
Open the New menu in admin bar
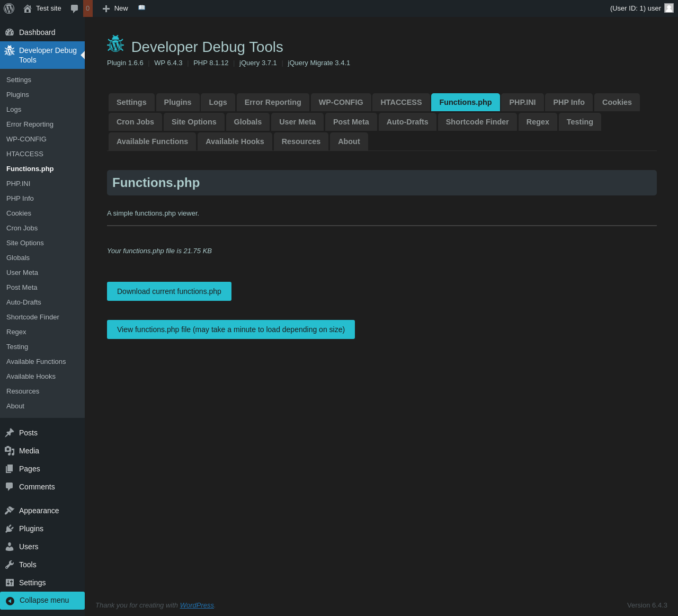[115, 8]
